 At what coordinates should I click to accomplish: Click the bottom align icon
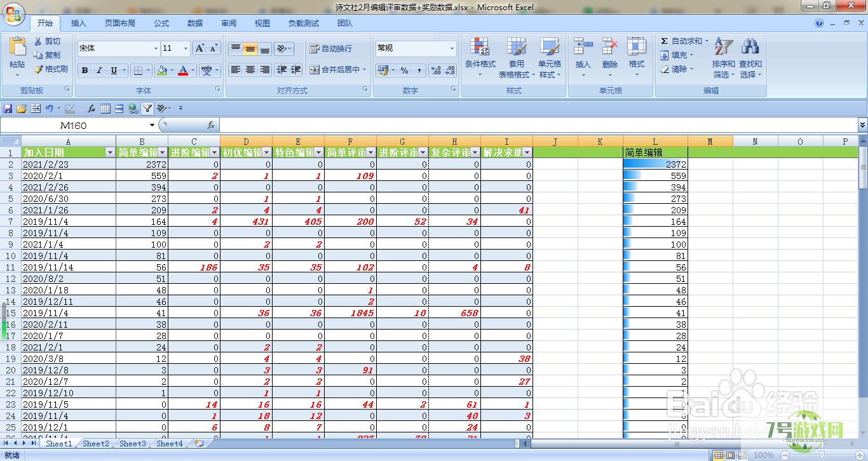click(265, 48)
